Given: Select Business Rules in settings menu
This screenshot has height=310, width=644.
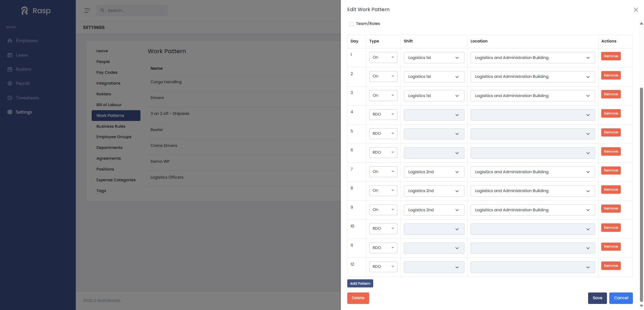Looking at the screenshot, I should click(x=111, y=126).
